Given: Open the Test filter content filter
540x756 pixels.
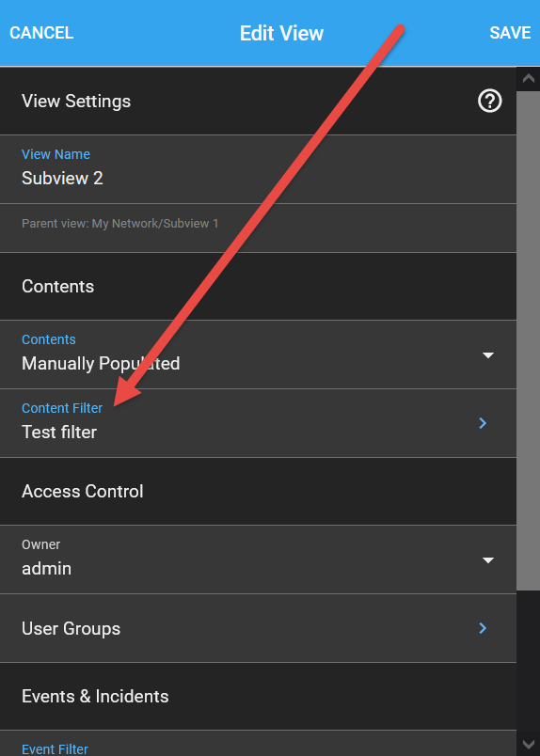Looking at the screenshot, I should click(258, 423).
